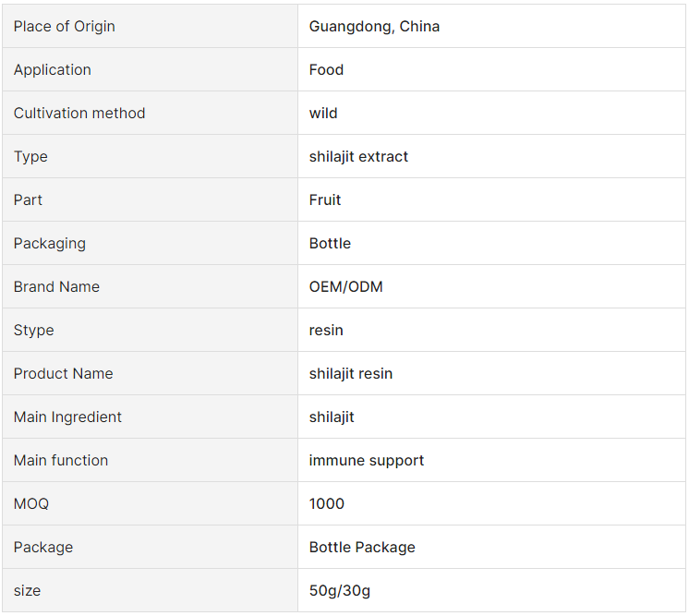The width and height of the screenshot is (689, 616).
Task: Select the wild cultivation value
Action: [323, 114]
